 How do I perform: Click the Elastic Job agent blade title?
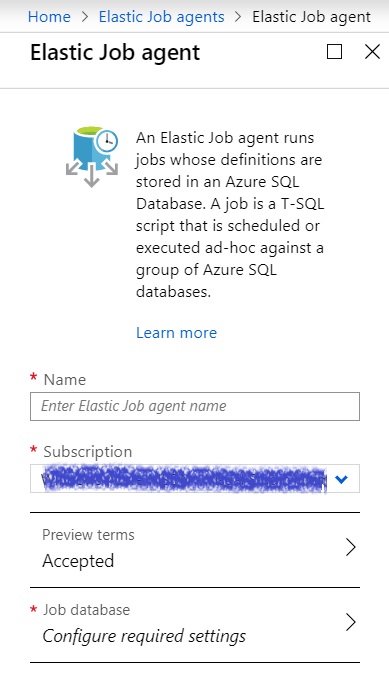pos(115,52)
